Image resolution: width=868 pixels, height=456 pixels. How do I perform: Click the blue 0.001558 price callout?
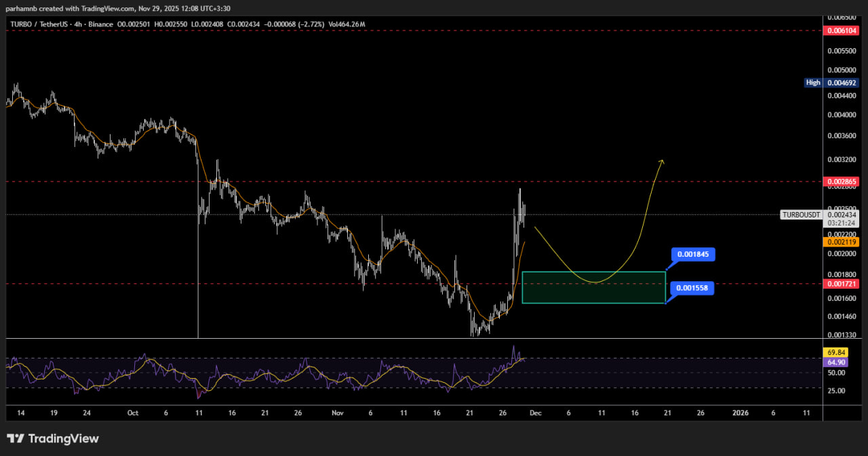[694, 288]
